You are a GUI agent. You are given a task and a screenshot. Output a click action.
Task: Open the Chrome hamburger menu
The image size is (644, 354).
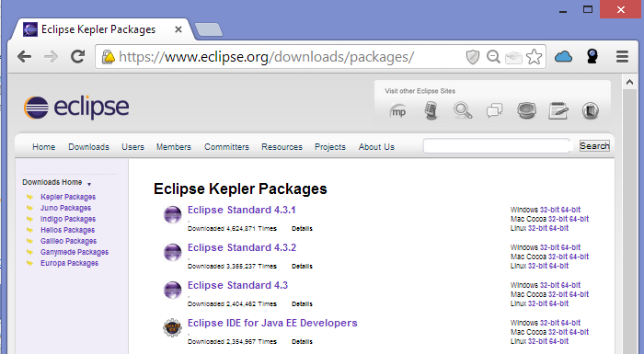622,57
